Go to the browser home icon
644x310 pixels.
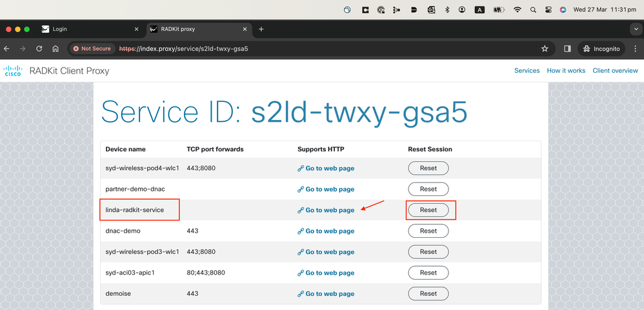click(x=55, y=48)
